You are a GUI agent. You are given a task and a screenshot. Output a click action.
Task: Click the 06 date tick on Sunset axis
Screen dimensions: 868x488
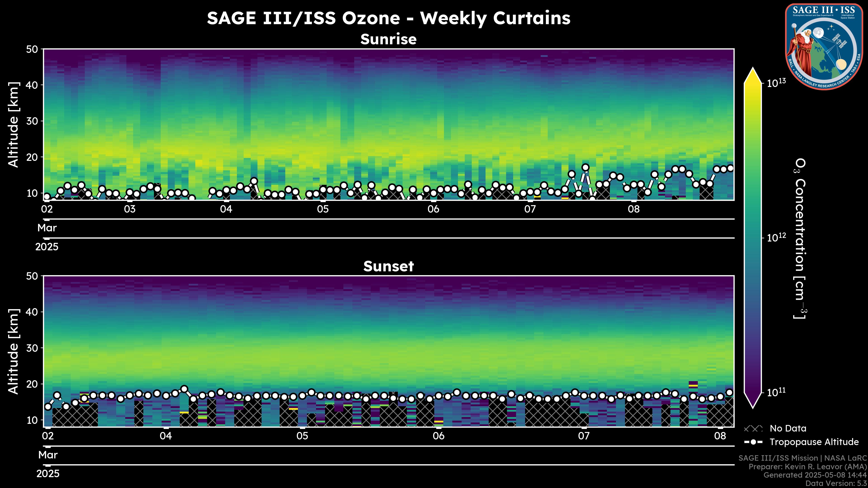click(x=438, y=436)
